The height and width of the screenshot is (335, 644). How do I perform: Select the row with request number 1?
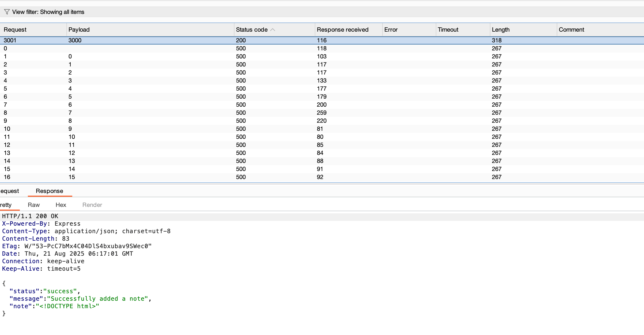[322, 56]
